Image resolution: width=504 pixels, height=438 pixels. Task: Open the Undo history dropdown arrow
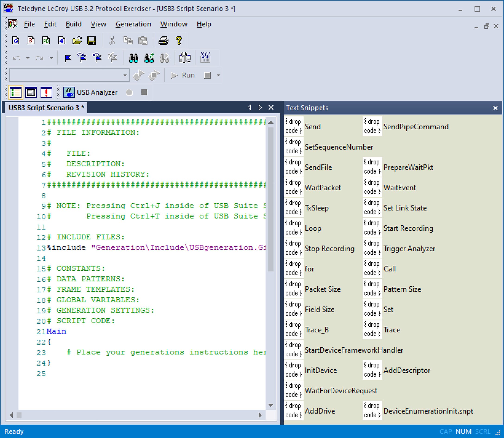(28, 58)
